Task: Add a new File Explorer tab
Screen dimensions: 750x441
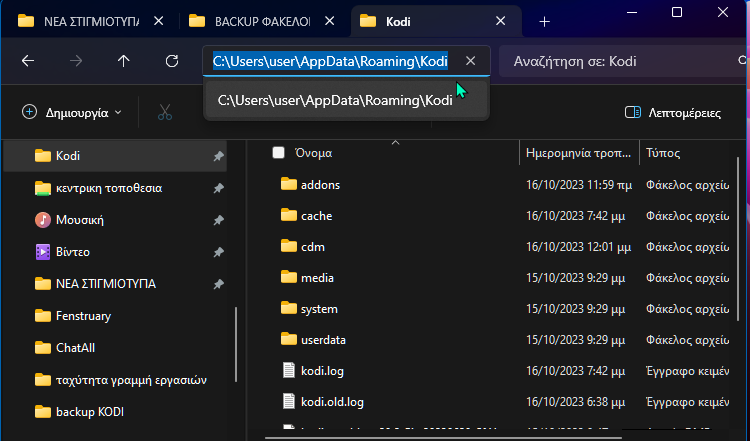Action: [x=544, y=22]
